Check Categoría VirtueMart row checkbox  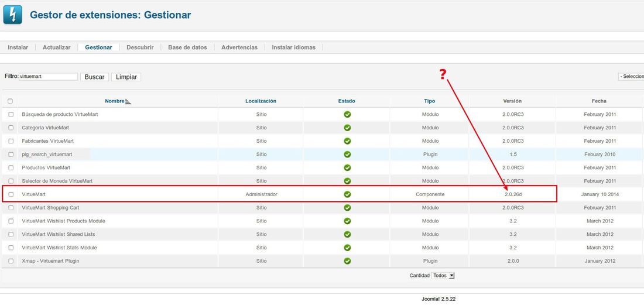11,128
